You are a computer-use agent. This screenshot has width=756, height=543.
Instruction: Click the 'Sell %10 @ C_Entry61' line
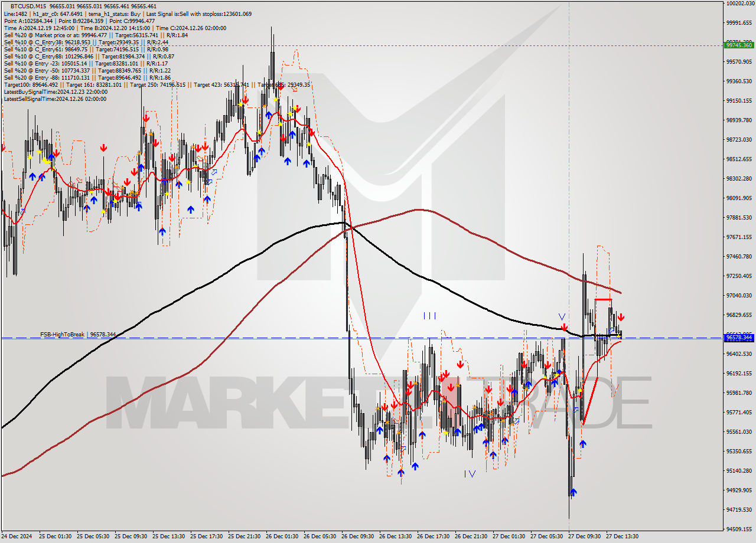(x=86, y=49)
